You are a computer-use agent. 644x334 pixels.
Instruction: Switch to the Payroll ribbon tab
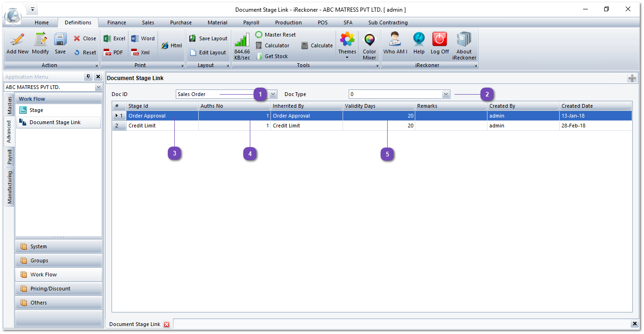coord(251,22)
